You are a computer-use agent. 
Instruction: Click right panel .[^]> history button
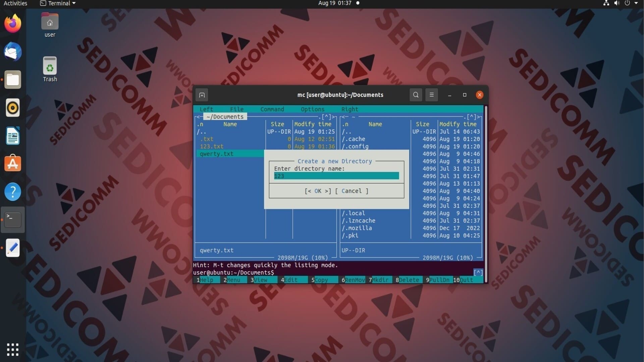[x=472, y=117]
